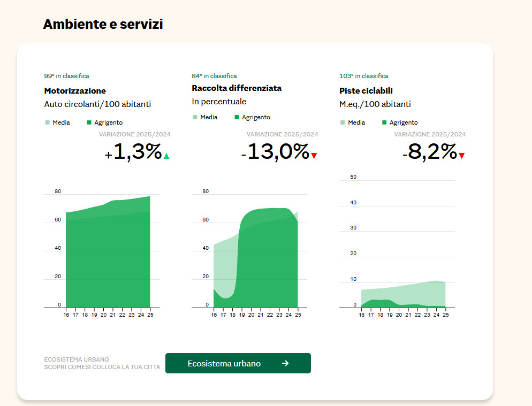Toggle Agrigento legend in Piste ciclabili chart

(400, 122)
